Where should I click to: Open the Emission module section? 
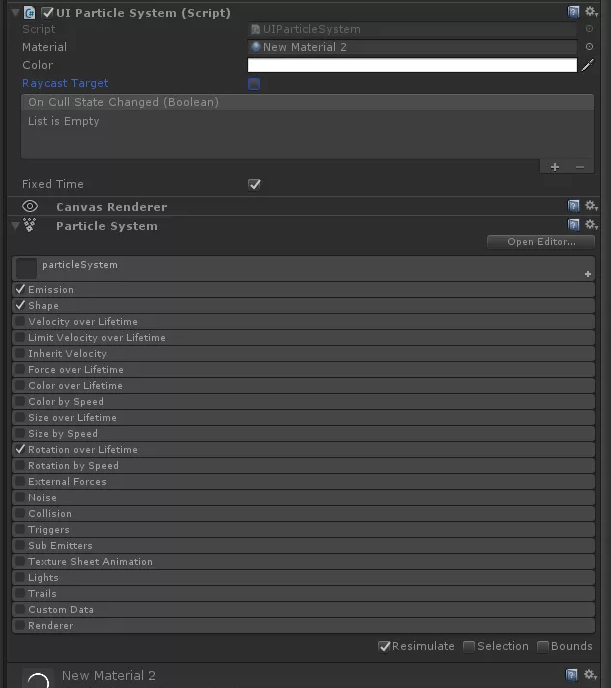tap(51, 290)
